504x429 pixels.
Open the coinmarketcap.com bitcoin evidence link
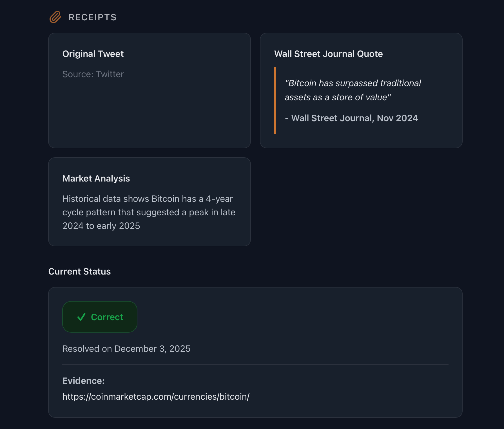click(156, 397)
